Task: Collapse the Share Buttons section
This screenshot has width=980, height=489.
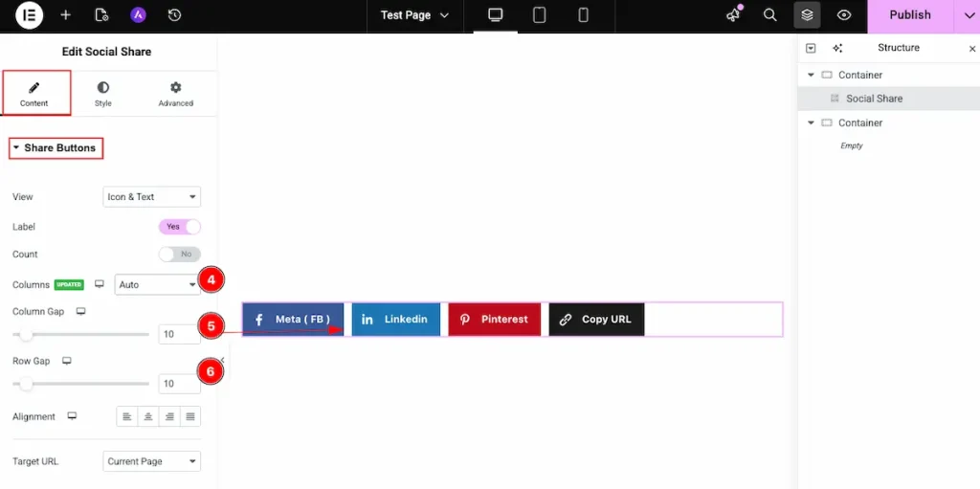Action: pos(56,148)
